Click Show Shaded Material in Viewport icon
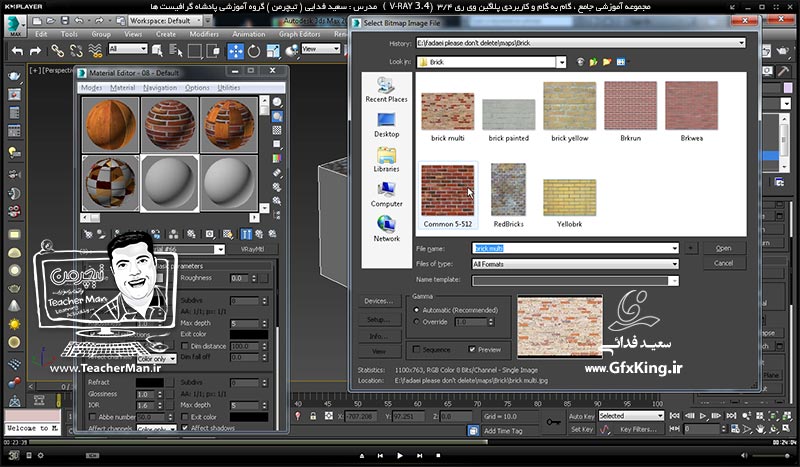Image resolution: width=800 pixels, height=467 pixels. [x=228, y=234]
